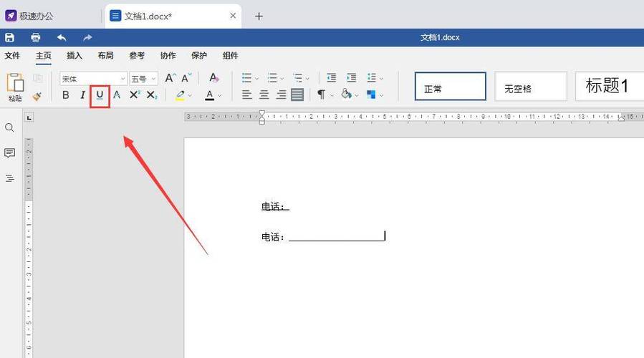Decrease the paragraph indent
This screenshot has height=358, width=644.
pos(331,77)
